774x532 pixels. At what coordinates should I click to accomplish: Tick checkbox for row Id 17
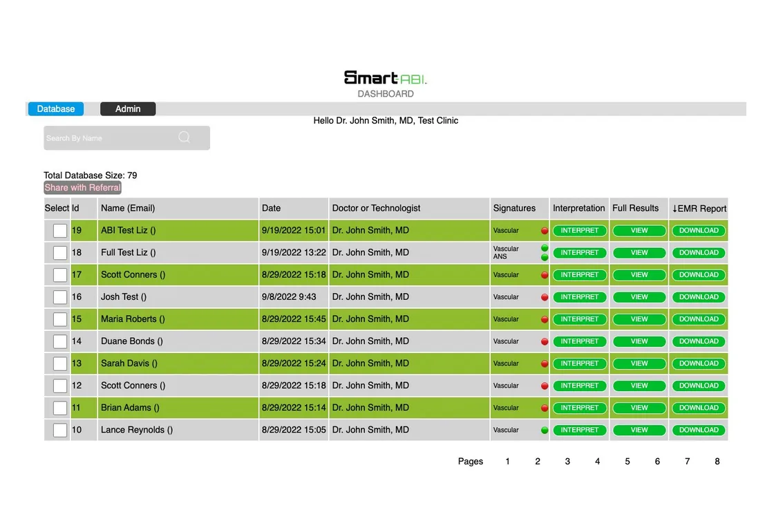59,275
